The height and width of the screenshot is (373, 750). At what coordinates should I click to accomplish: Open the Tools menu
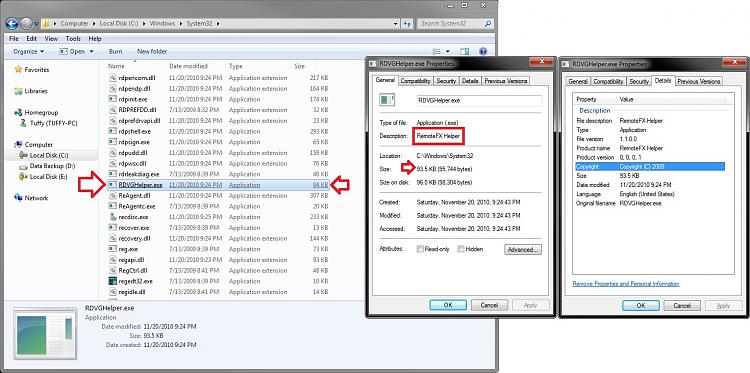click(73, 38)
